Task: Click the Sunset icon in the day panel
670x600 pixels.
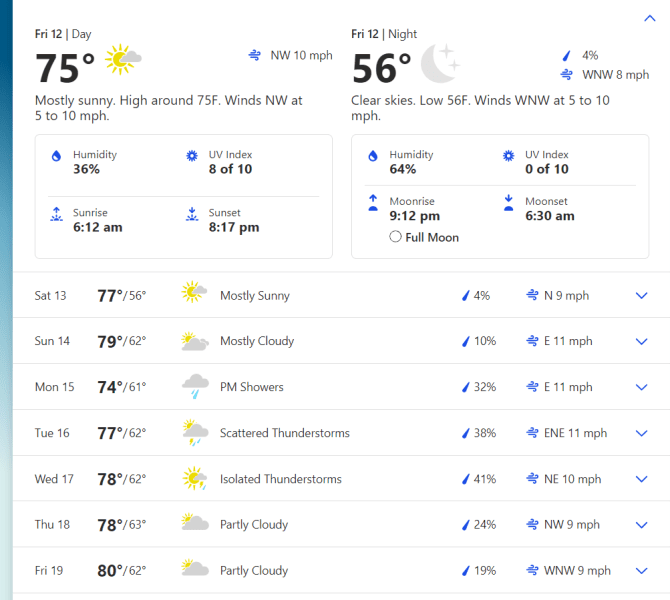Action: (x=192, y=214)
